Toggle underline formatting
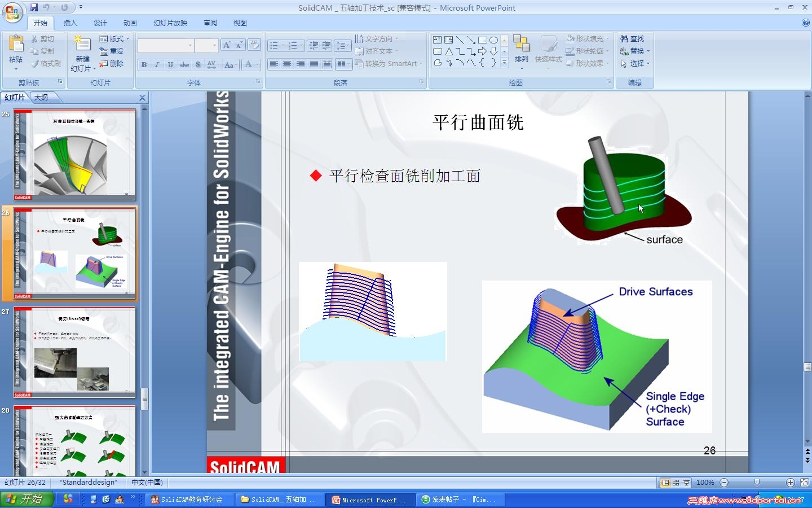Image resolution: width=812 pixels, height=508 pixels. tap(170, 65)
